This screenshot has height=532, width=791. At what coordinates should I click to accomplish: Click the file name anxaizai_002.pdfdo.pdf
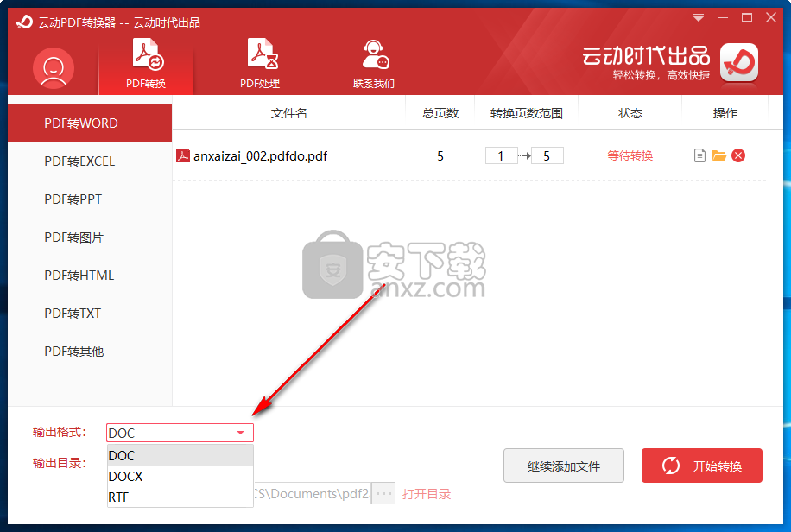tap(260, 156)
